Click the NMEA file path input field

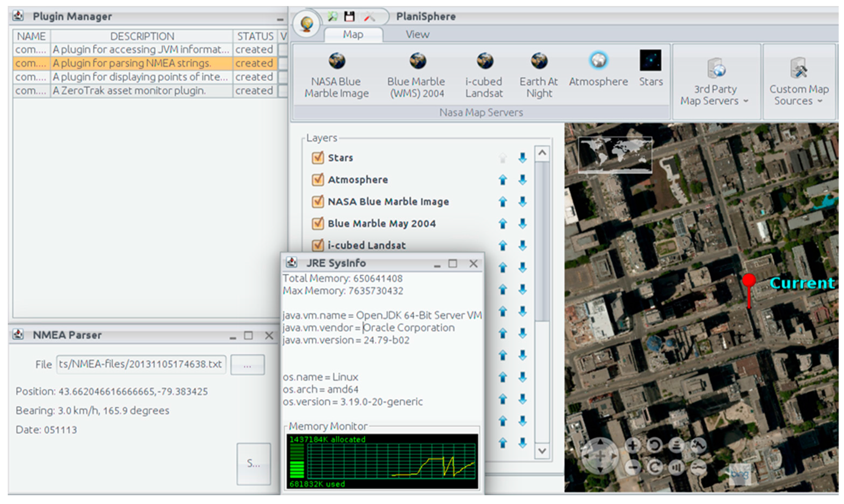tap(141, 364)
